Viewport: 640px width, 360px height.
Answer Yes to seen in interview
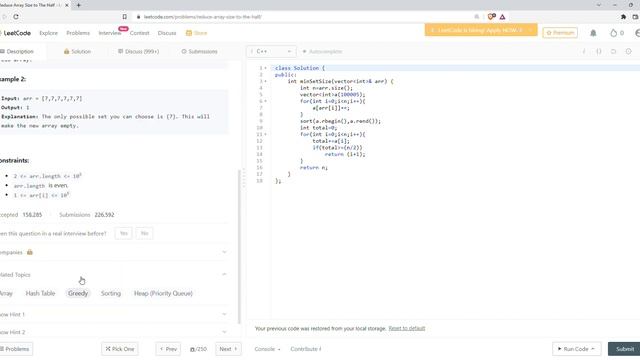click(123, 233)
